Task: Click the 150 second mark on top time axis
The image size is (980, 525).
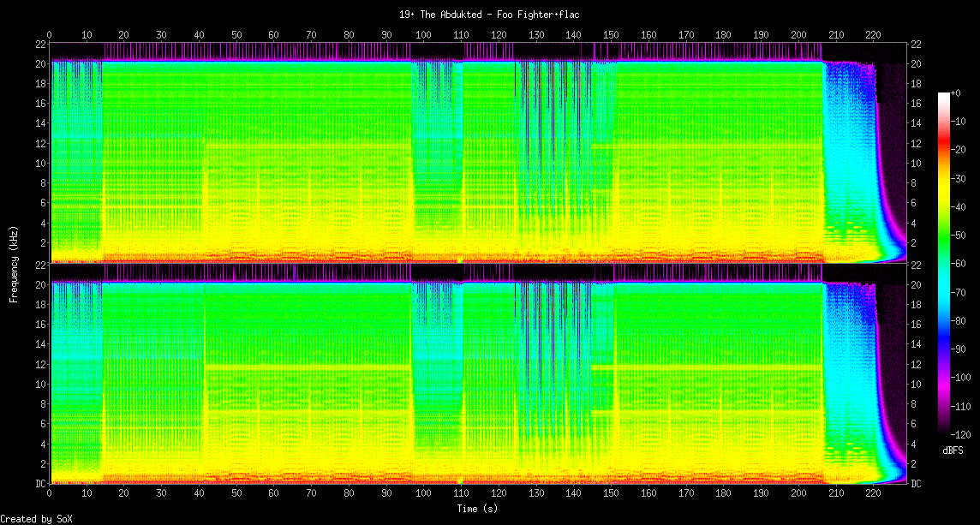Action: tap(611, 35)
